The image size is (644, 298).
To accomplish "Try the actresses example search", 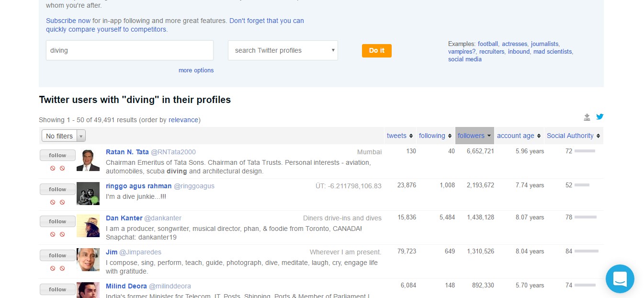I will tap(514, 44).
